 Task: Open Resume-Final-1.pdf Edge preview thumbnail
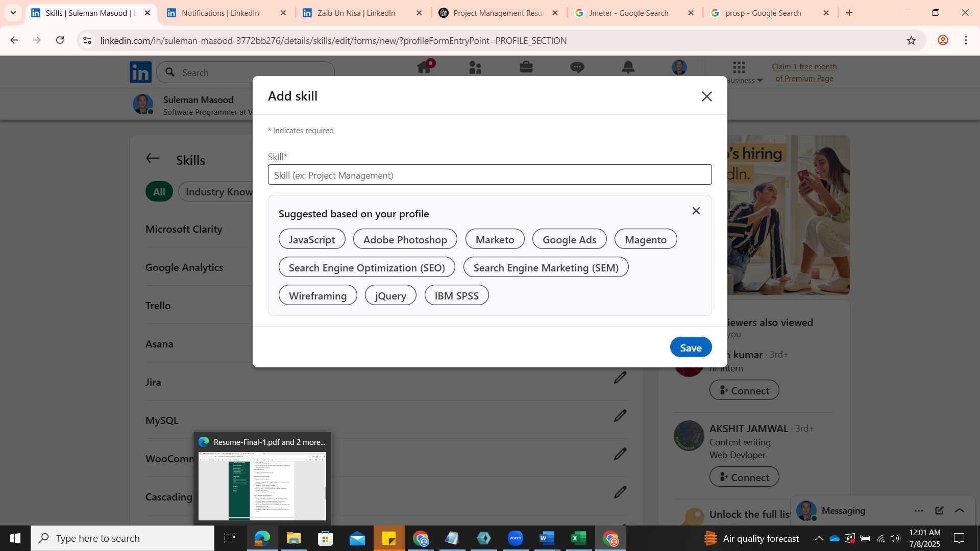[262, 486]
